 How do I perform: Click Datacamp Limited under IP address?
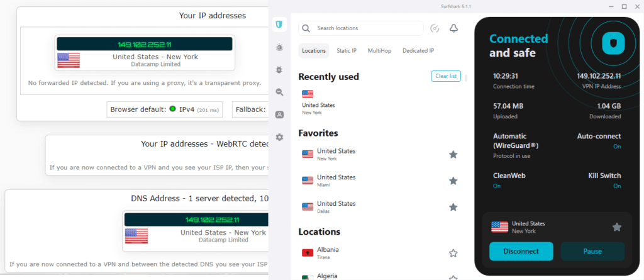click(x=155, y=64)
